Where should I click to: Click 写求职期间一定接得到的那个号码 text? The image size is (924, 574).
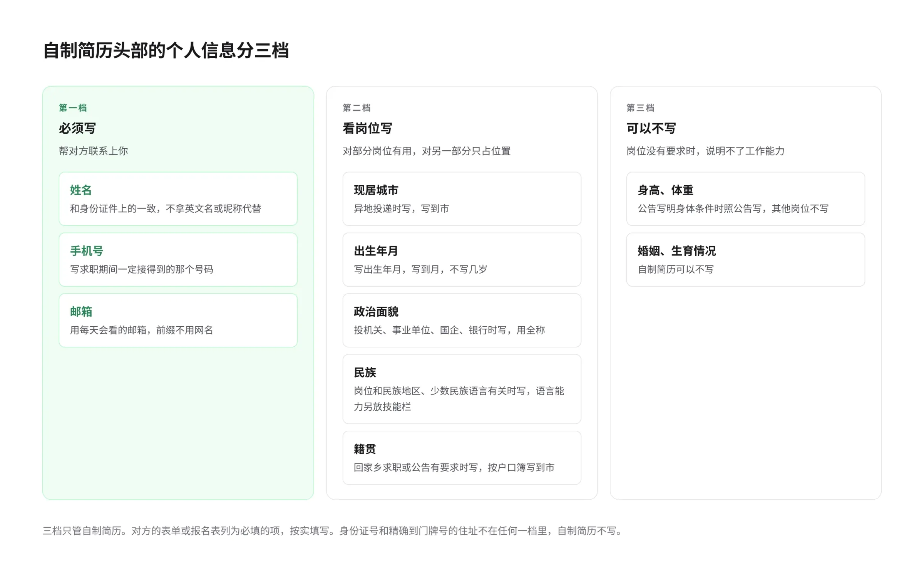pyautogui.click(x=142, y=269)
